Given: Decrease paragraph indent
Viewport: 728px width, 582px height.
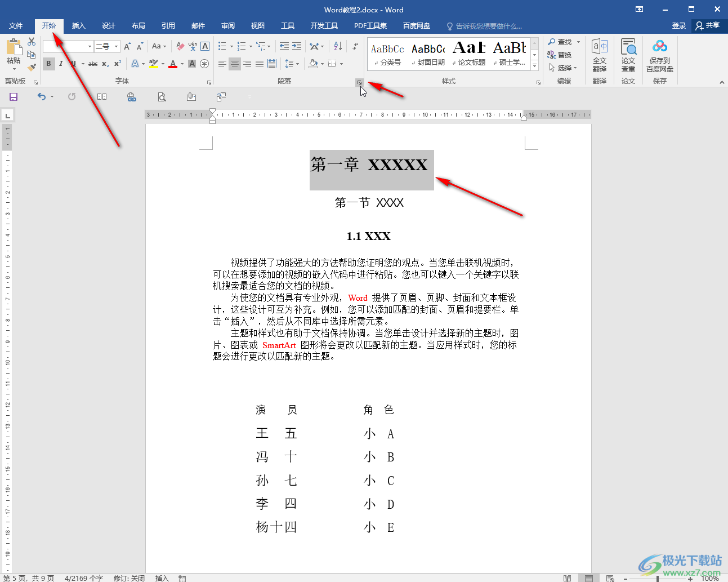Looking at the screenshot, I should click(x=284, y=46).
